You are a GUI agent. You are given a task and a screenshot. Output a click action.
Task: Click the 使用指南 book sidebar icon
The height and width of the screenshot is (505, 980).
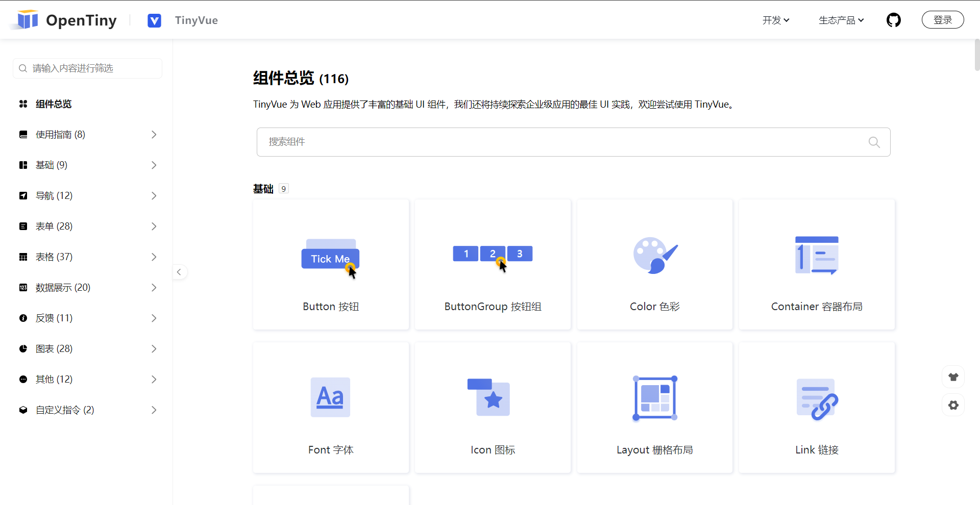(23, 135)
